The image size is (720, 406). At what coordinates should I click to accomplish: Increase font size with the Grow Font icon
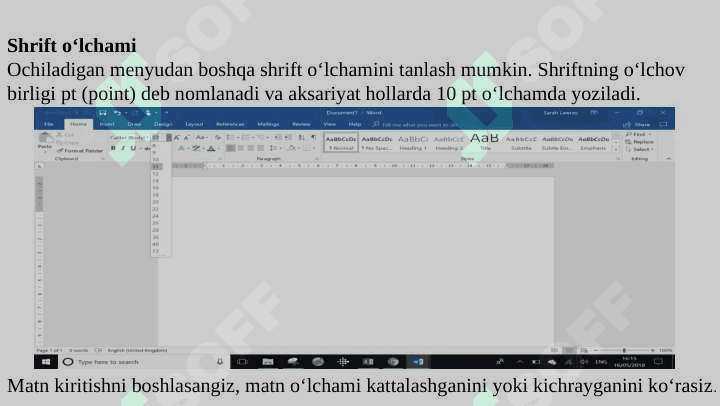click(177, 137)
